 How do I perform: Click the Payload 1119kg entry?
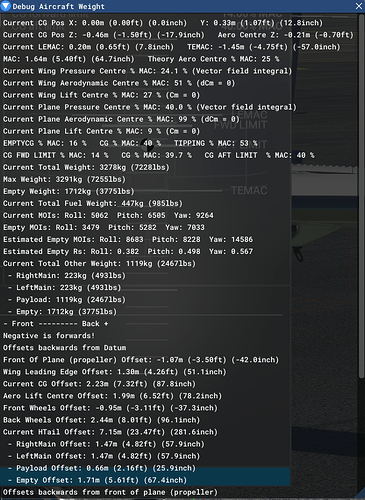click(x=67, y=300)
